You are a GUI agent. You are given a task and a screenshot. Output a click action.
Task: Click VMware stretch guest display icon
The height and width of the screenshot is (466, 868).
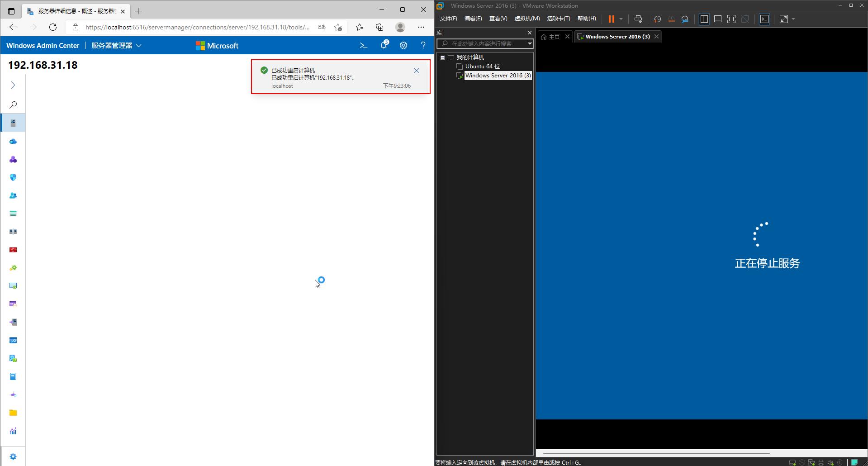click(x=784, y=19)
